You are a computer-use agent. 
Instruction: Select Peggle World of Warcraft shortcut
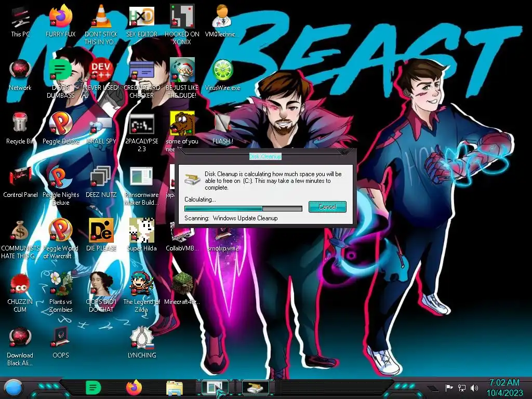[x=61, y=231]
